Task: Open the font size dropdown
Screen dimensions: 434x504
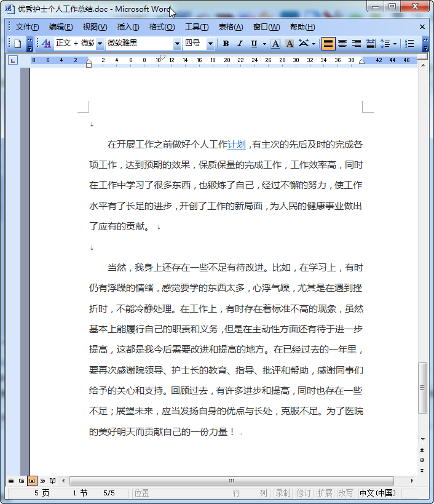Action: [x=210, y=44]
